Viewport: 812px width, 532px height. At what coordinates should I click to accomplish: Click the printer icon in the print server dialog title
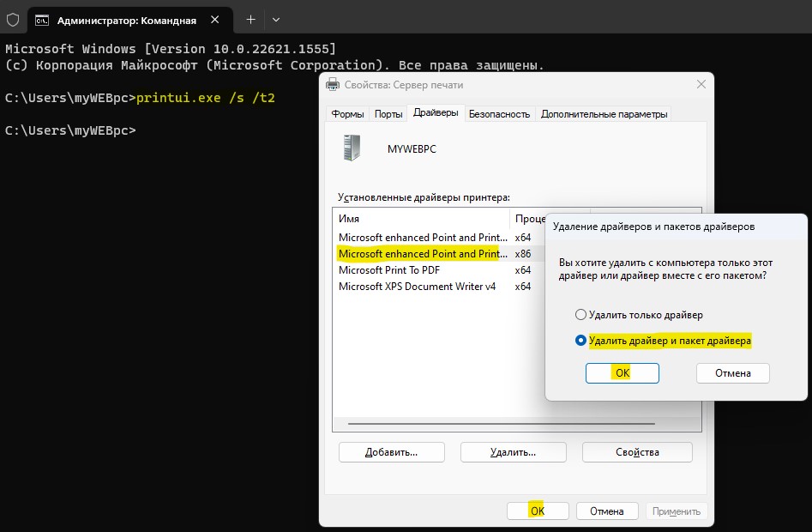pos(333,84)
